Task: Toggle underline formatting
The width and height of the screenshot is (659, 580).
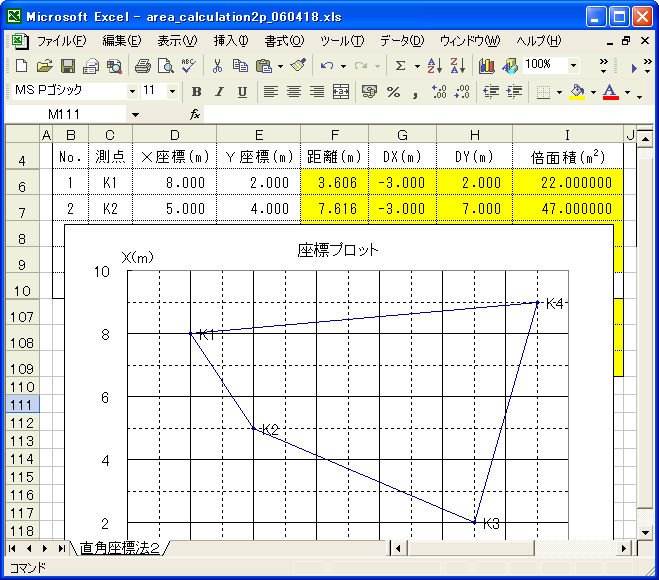Action: click(x=242, y=91)
